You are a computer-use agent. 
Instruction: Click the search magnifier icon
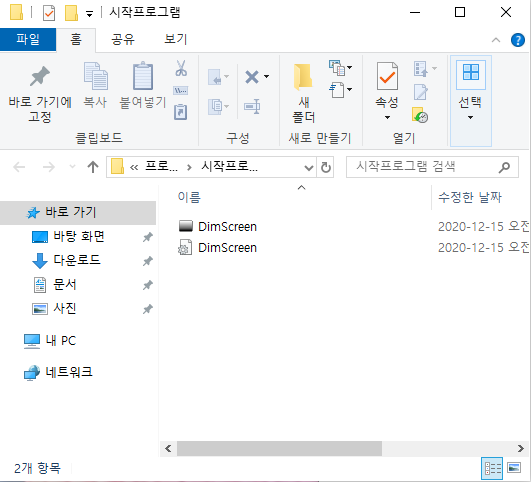[504, 167]
